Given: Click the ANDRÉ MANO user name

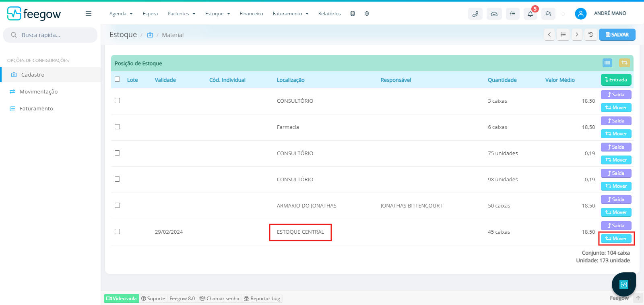Looking at the screenshot, I should pos(610,13).
